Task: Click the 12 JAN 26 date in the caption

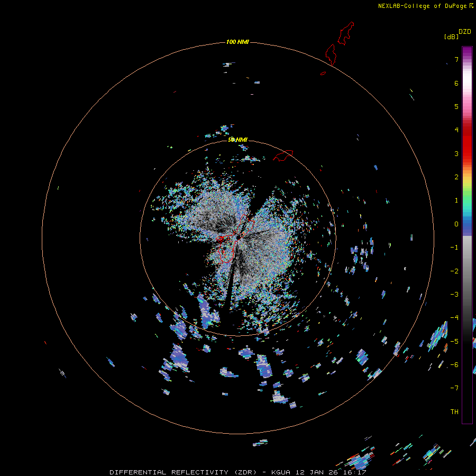Action: coord(317,472)
